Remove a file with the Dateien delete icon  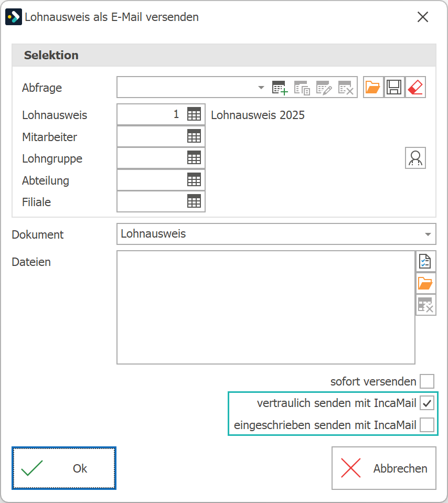(425, 305)
